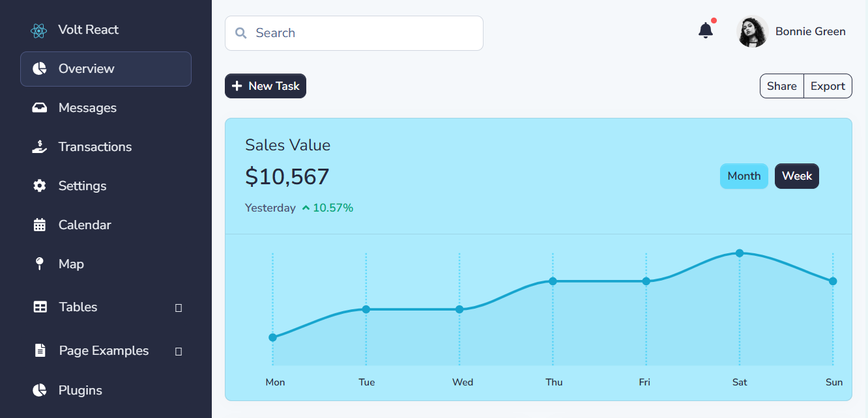868x418 pixels.
Task: Open notifications with the bell icon
Action: click(x=705, y=30)
